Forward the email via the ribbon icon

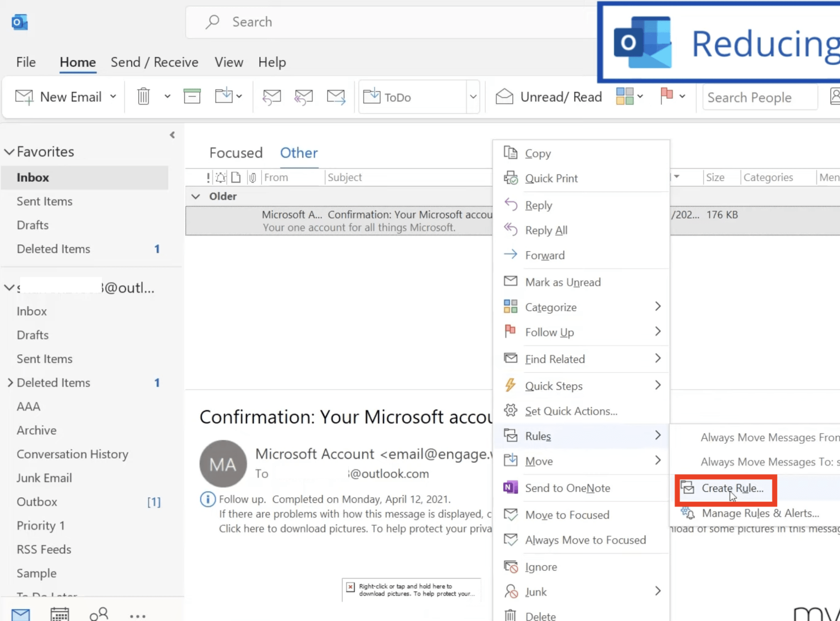(336, 96)
